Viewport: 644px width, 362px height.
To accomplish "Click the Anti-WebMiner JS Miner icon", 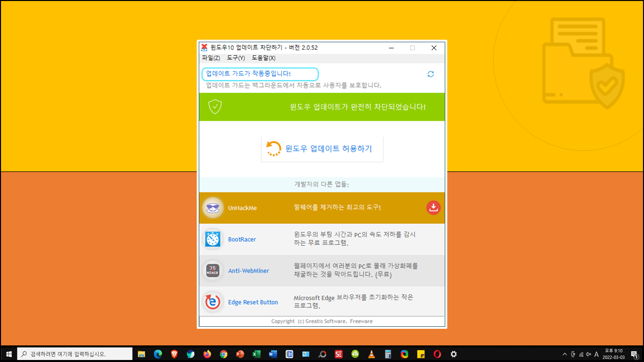I will pyautogui.click(x=213, y=270).
